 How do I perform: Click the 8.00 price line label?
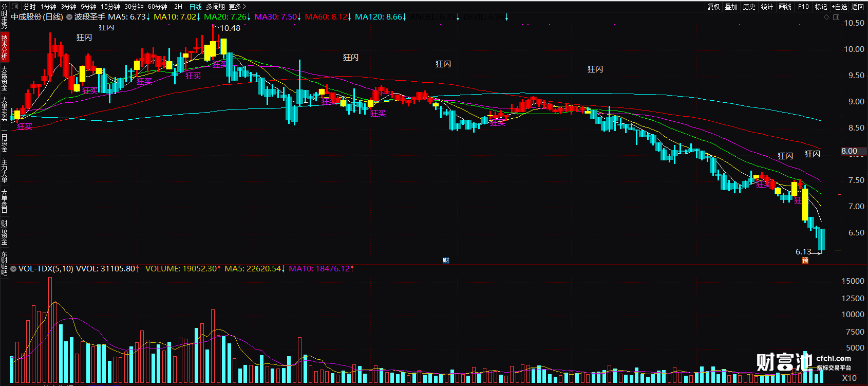[850, 151]
